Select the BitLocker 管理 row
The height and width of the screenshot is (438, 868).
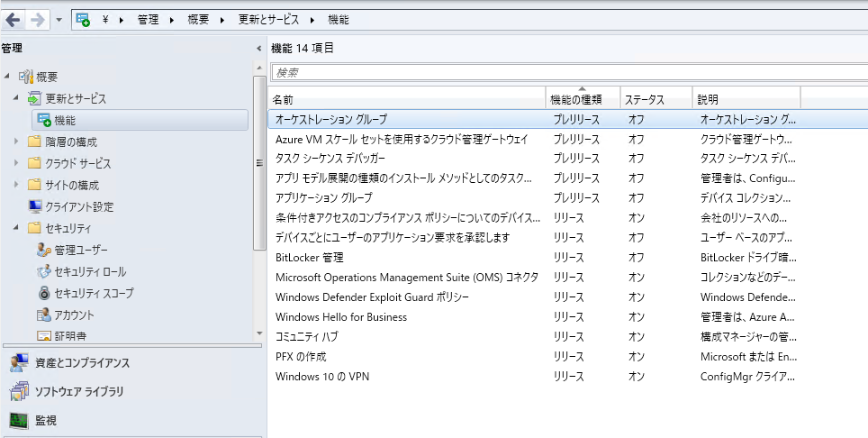coord(567,258)
